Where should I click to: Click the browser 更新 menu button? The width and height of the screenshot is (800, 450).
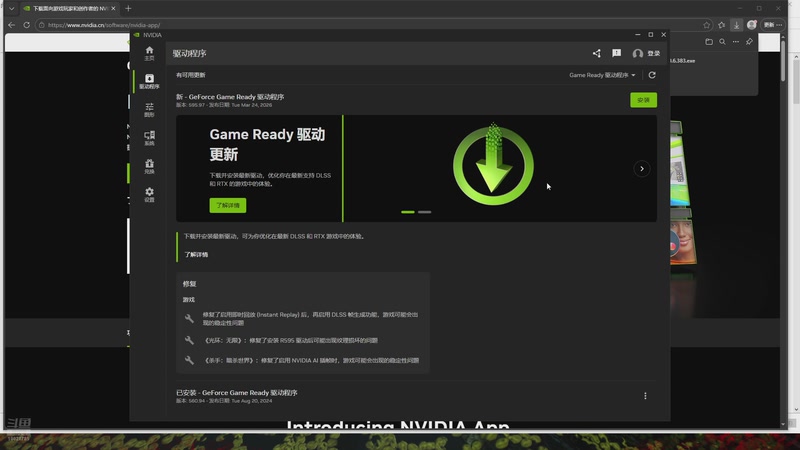[773, 24]
